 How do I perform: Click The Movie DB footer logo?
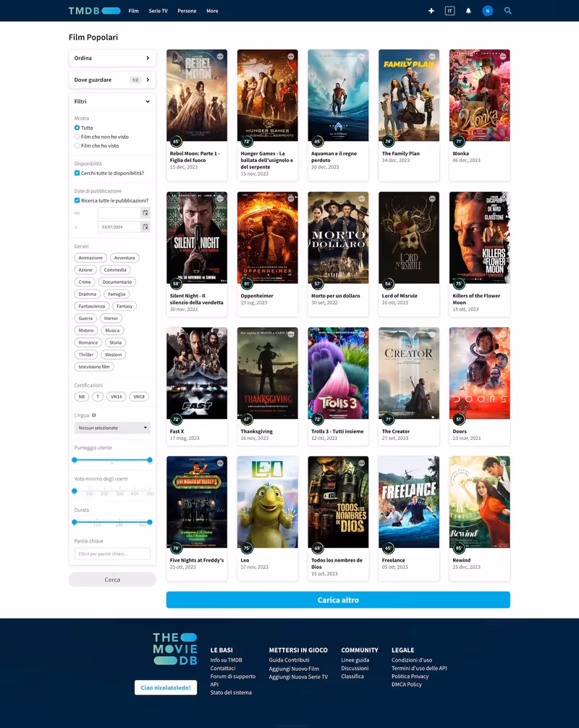click(x=175, y=648)
